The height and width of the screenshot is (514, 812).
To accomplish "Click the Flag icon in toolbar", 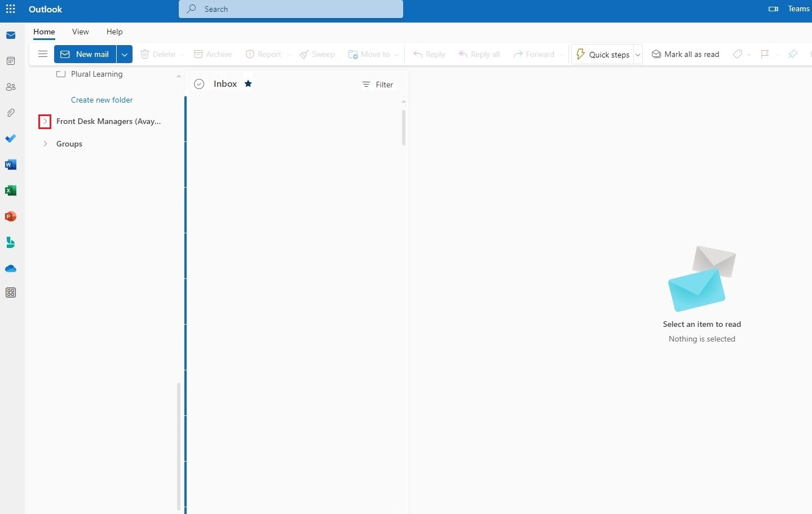I will pyautogui.click(x=765, y=54).
